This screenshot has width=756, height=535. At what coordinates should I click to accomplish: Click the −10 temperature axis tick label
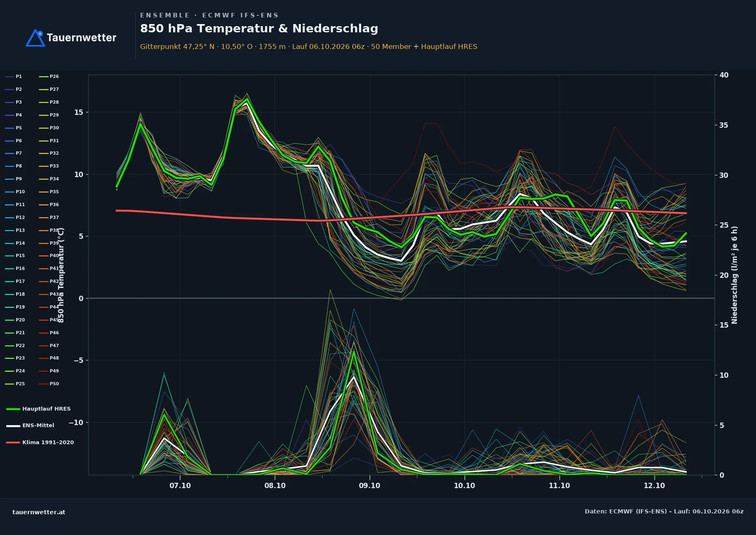coord(76,423)
